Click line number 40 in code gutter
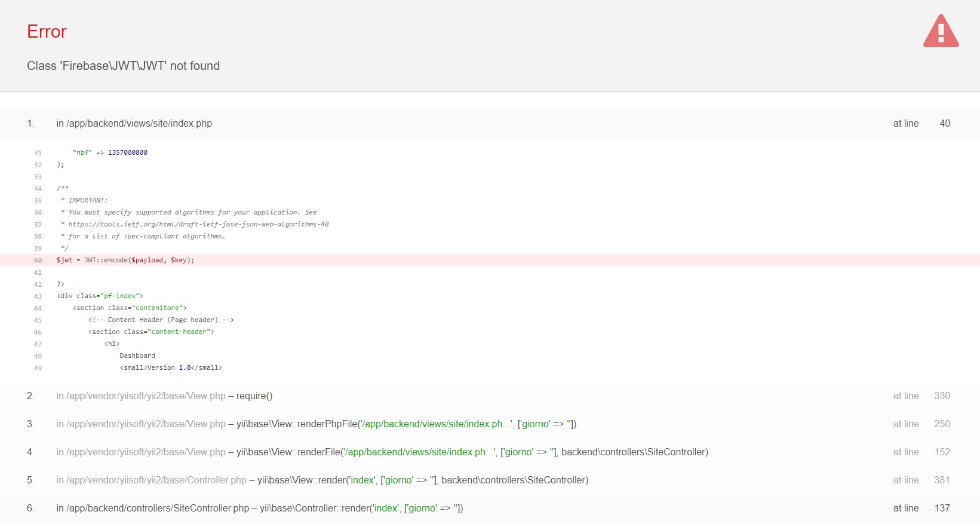Viewport: 980px width, 527px height. click(38, 261)
